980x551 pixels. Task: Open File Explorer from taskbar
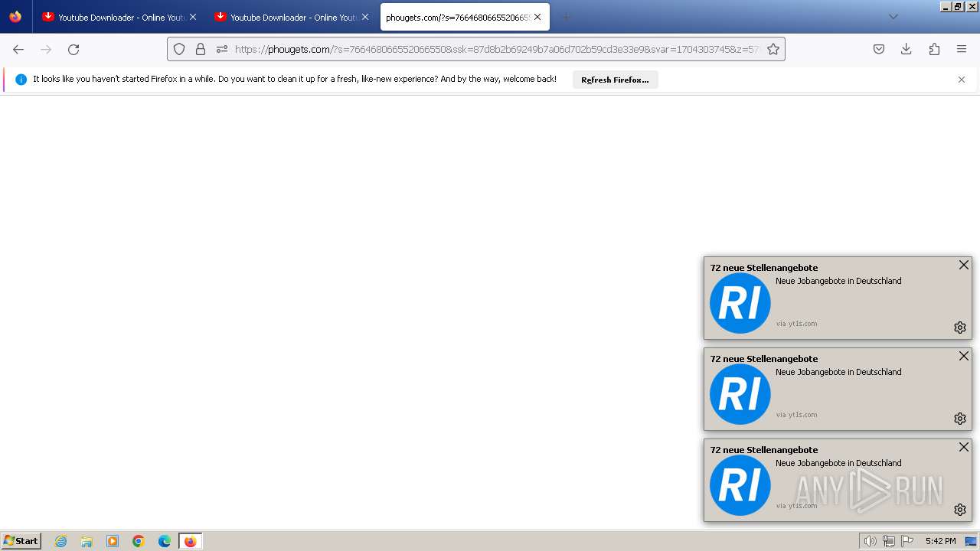87,541
